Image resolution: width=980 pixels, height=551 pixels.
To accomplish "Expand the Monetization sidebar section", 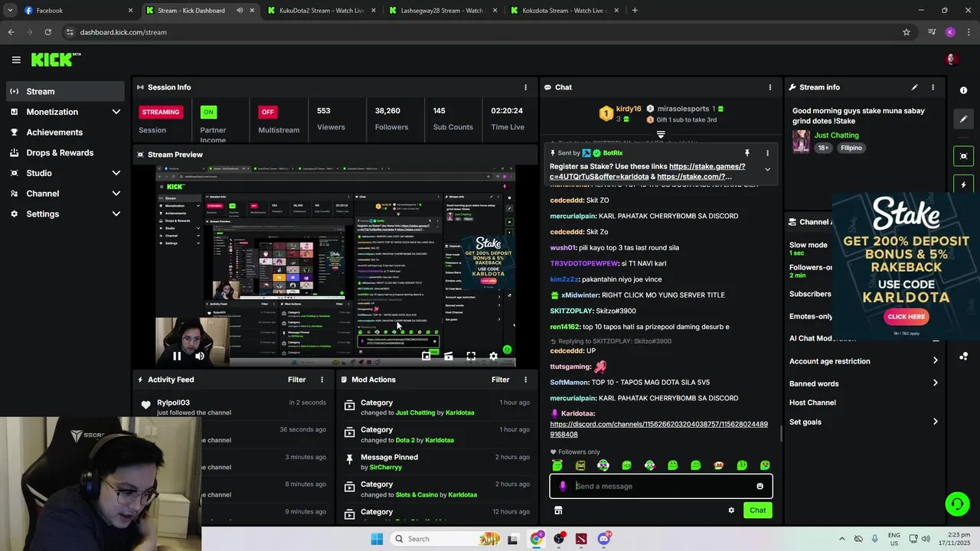I will tap(116, 112).
